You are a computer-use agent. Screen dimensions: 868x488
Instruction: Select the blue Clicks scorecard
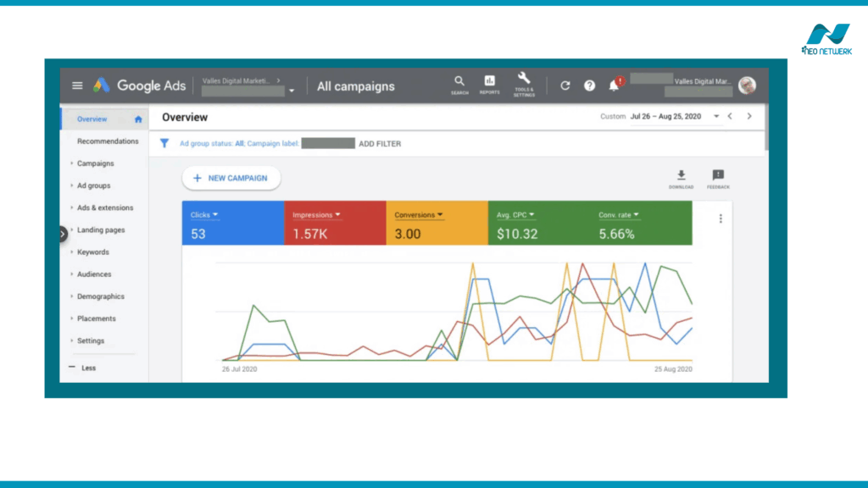coord(233,223)
